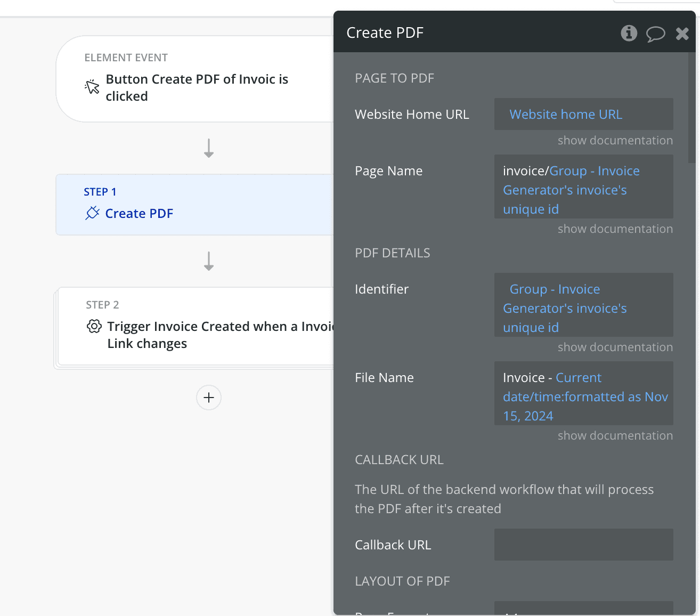
Task: Show documentation for Page Name
Action: click(615, 229)
